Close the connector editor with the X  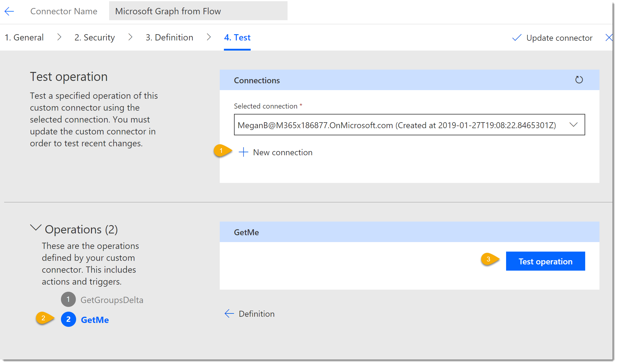pyautogui.click(x=609, y=37)
